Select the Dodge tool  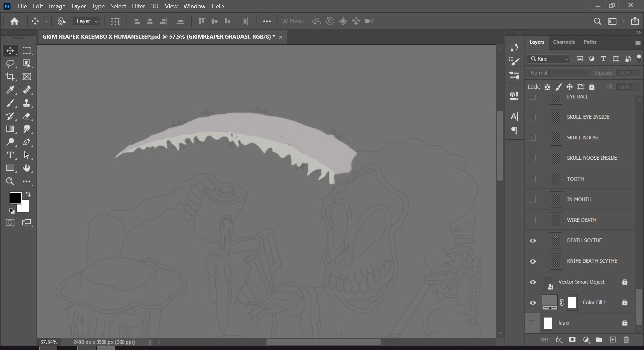pos(10,142)
